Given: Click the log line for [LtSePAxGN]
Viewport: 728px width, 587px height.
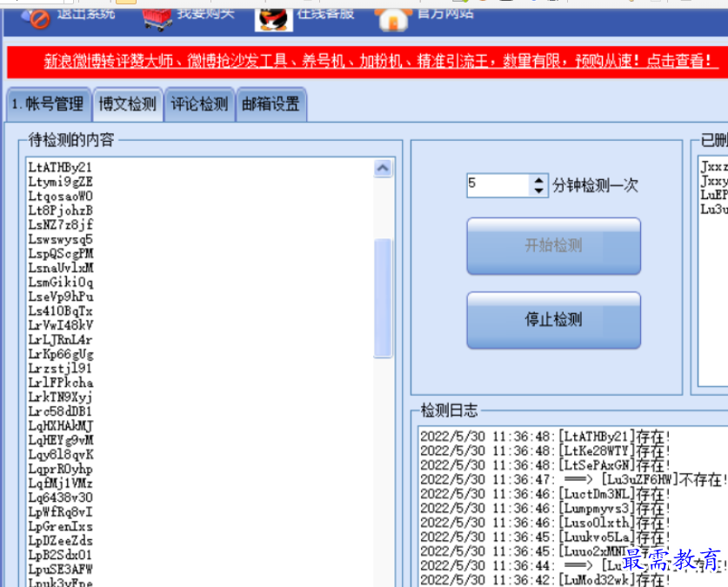Looking at the screenshot, I should [x=545, y=466].
